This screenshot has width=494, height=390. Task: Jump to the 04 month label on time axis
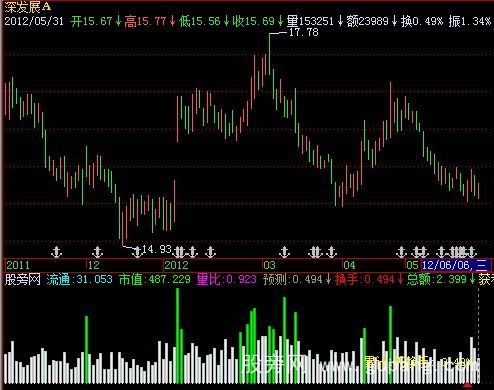point(349,265)
